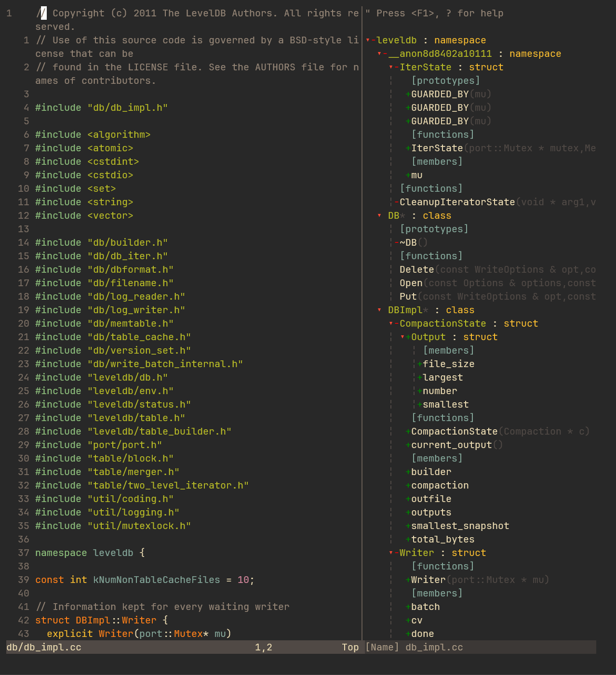Image resolution: width=616 pixels, height=675 pixels.
Task: Select the include line for db/memtable.h
Action: coord(104,323)
